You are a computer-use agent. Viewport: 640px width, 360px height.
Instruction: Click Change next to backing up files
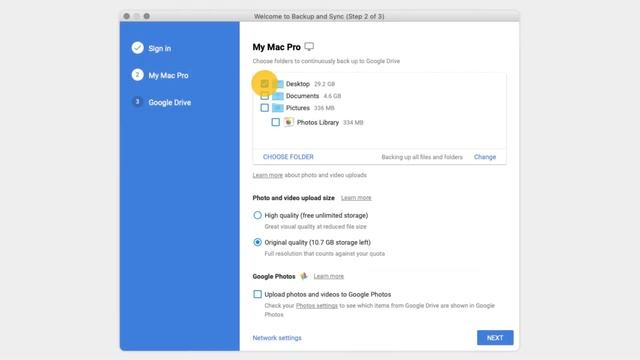pyautogui.click(x=485, y=157)
